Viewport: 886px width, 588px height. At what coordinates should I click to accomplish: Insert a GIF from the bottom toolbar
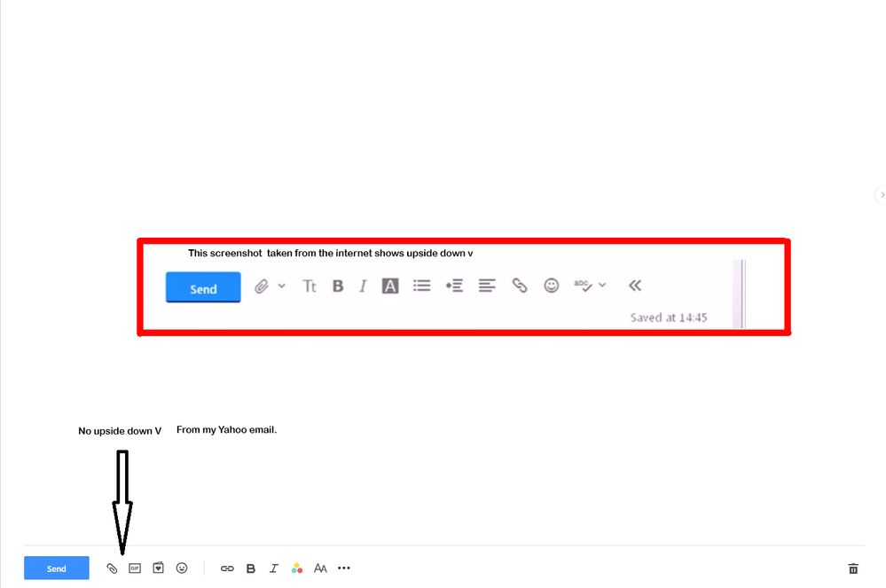pyautogui.click(x=135, y=568)
